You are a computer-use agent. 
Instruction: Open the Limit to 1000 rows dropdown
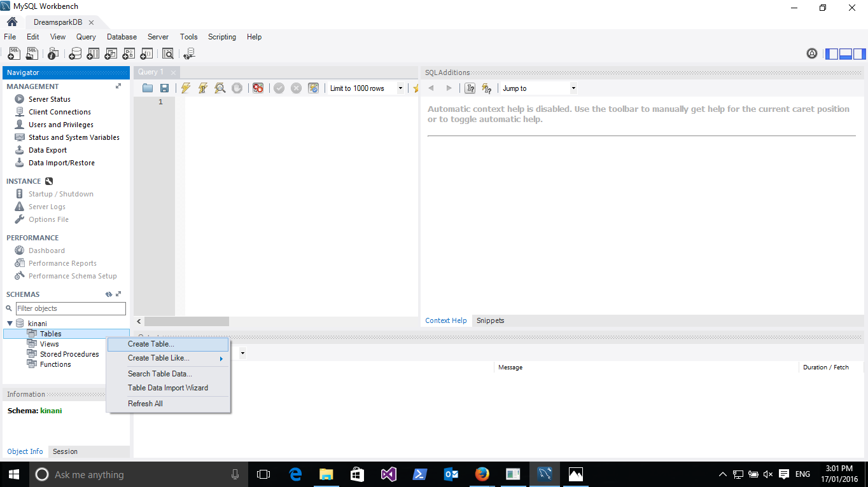point(400,88)
